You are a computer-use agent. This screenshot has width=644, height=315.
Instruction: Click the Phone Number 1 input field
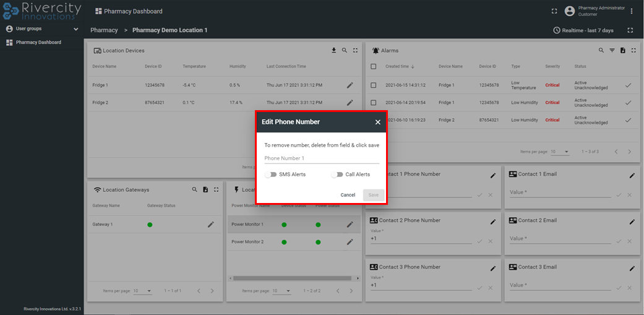[321, 158]
